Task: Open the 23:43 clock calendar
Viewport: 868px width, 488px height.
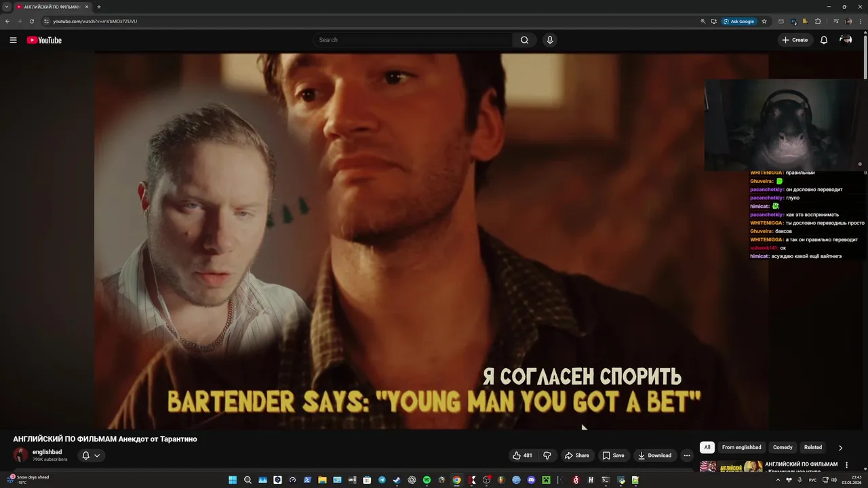Action: pos(852,480)
